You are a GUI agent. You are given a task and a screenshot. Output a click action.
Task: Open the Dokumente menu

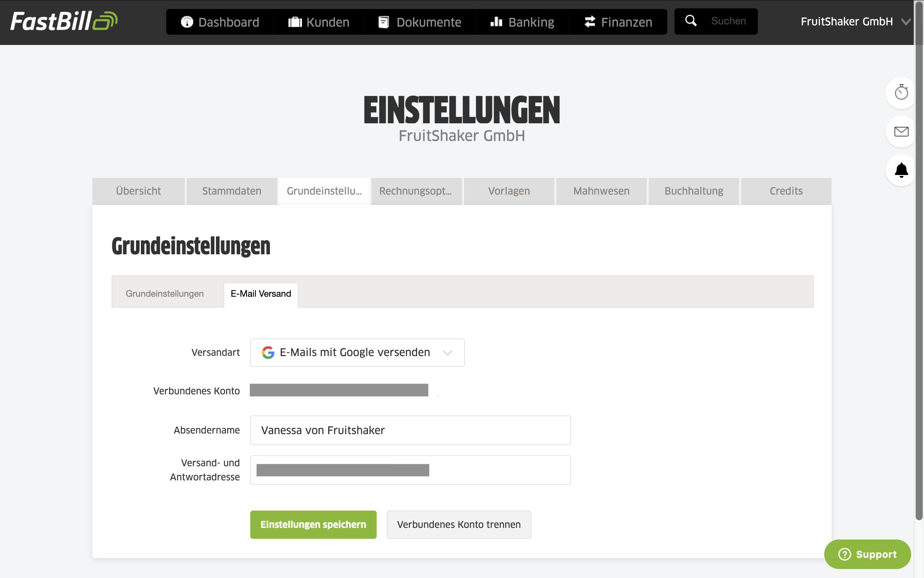[x=420, y=22]
